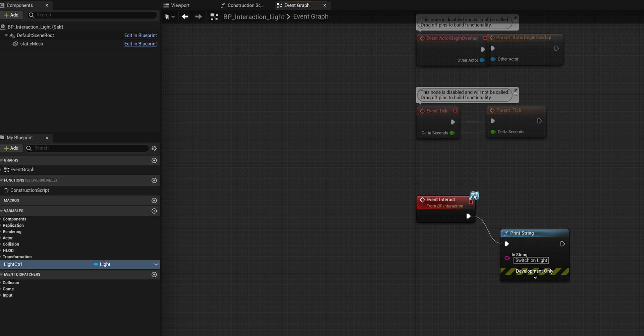Screen dimensions: 644x336
Task: Add a new macro with plus icon
Action: [x=154, y=201]
